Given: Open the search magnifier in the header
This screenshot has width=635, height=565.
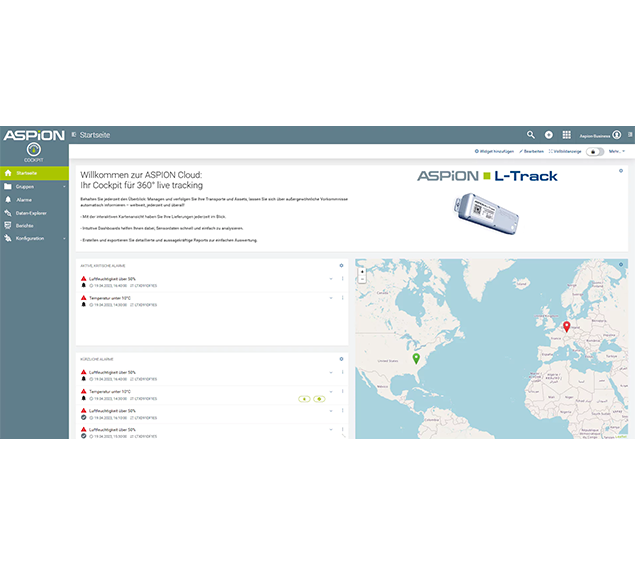Looking at the screenshot, I should 531,135.
